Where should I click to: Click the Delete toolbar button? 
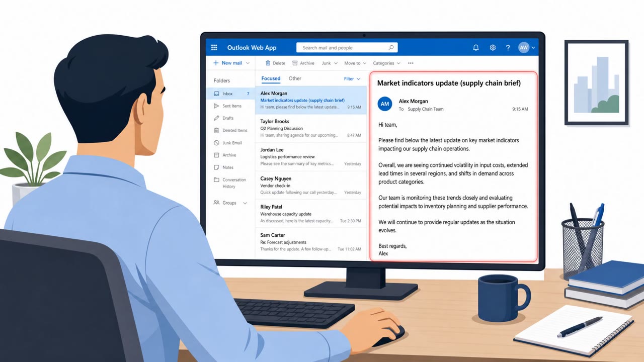coord(275,63)
